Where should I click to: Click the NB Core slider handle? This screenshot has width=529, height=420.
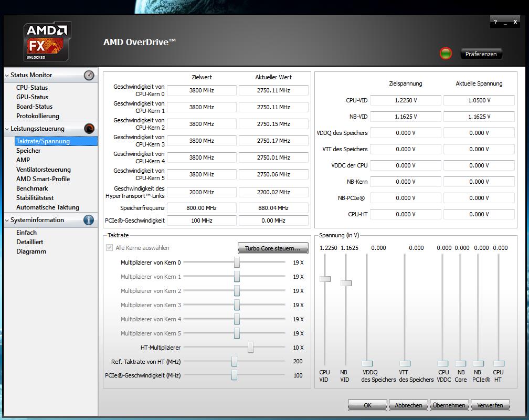point(461,364)
